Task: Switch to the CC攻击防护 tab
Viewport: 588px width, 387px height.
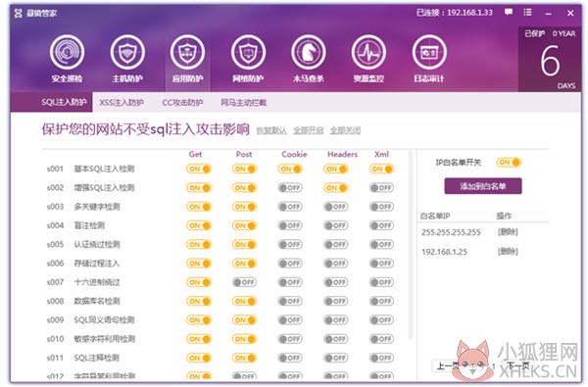Action: click(182, 102)
